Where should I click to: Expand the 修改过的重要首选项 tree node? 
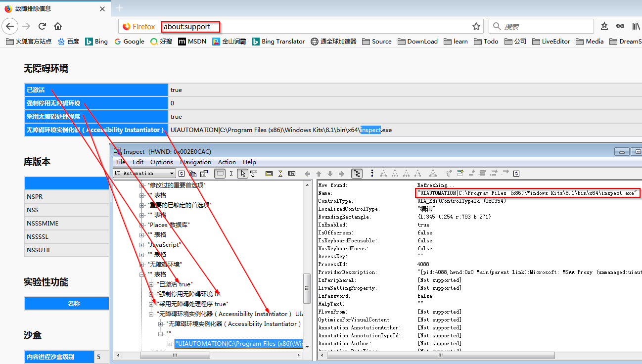click(142, 185)
